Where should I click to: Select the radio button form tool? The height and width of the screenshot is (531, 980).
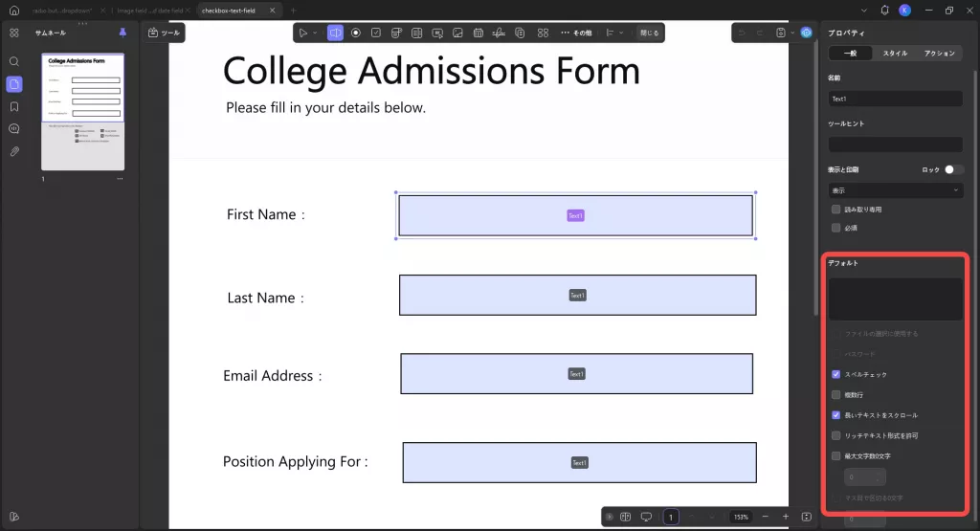356,33
